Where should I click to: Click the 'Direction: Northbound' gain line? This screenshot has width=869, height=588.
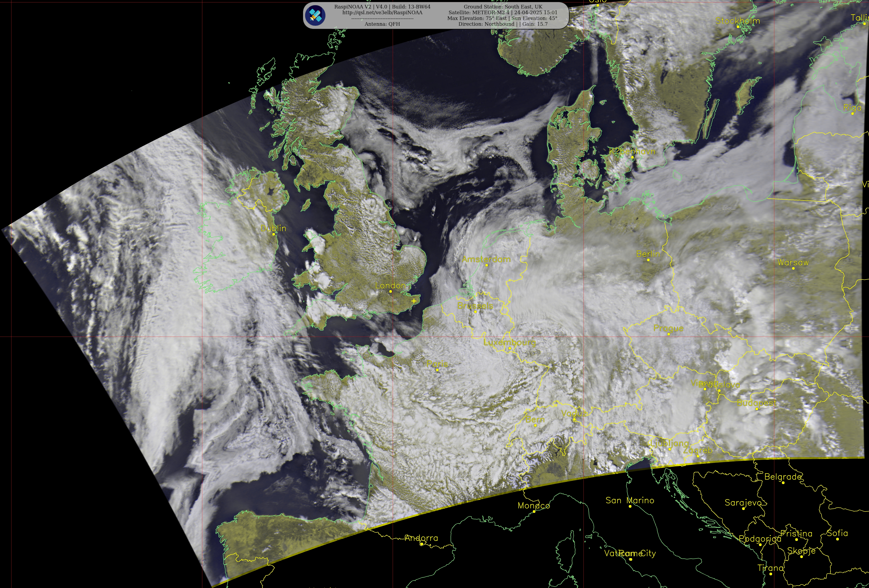[503, 24]
